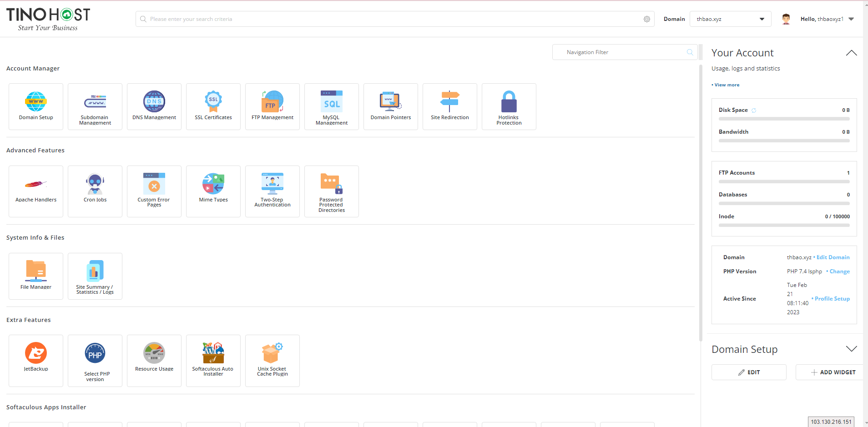Click the search settings gear icon

point(646,19)
